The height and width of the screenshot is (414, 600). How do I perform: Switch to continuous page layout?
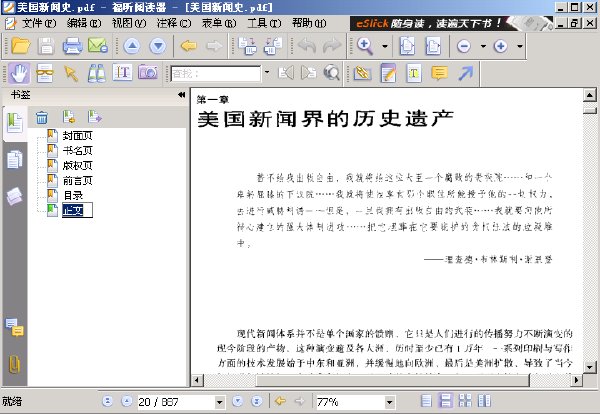click(445, 401)
